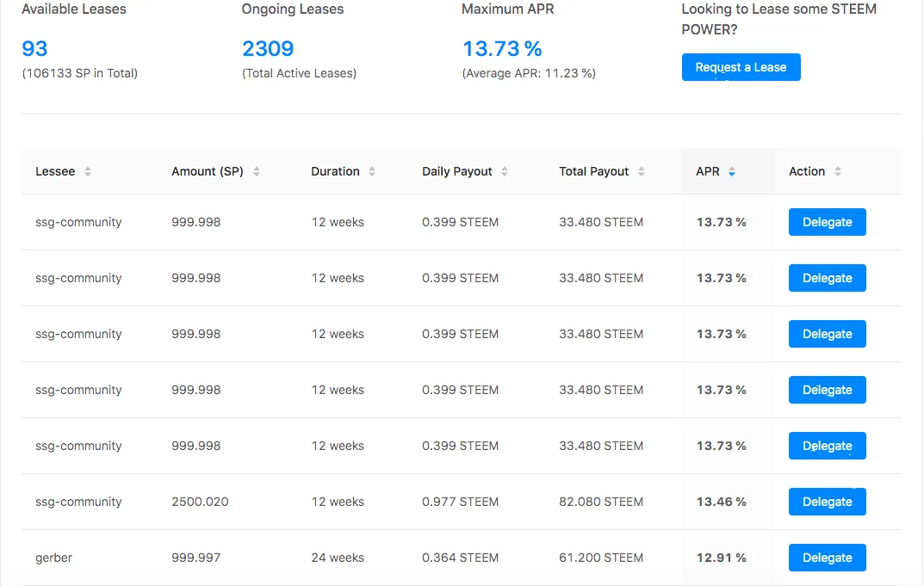Click Delegate on fifth ssg-community row
The height and width of the screenshot is (586, 924).
(828, 446)
